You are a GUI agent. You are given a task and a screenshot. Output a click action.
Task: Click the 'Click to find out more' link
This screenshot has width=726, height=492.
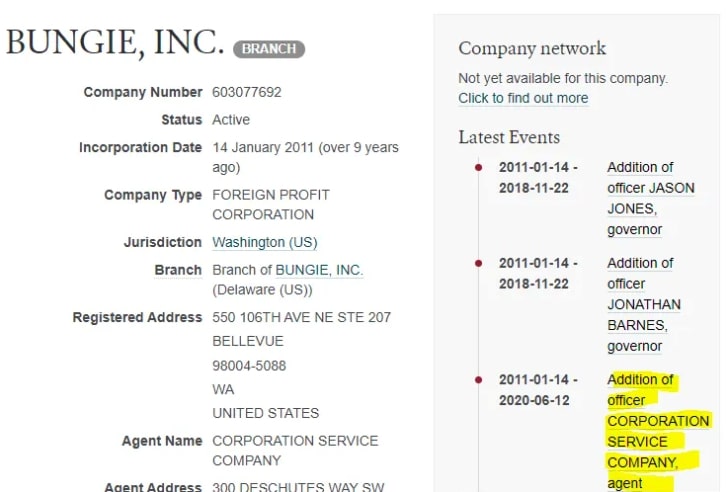[x=523, y=98]
